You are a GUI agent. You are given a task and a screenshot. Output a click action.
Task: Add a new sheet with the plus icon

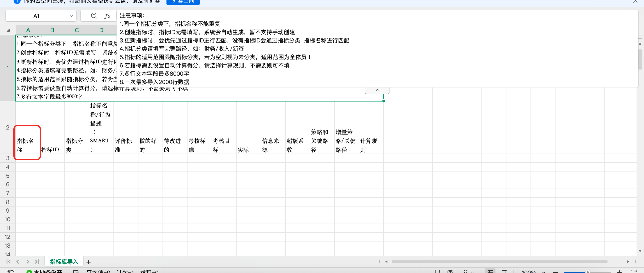(88, 262)
